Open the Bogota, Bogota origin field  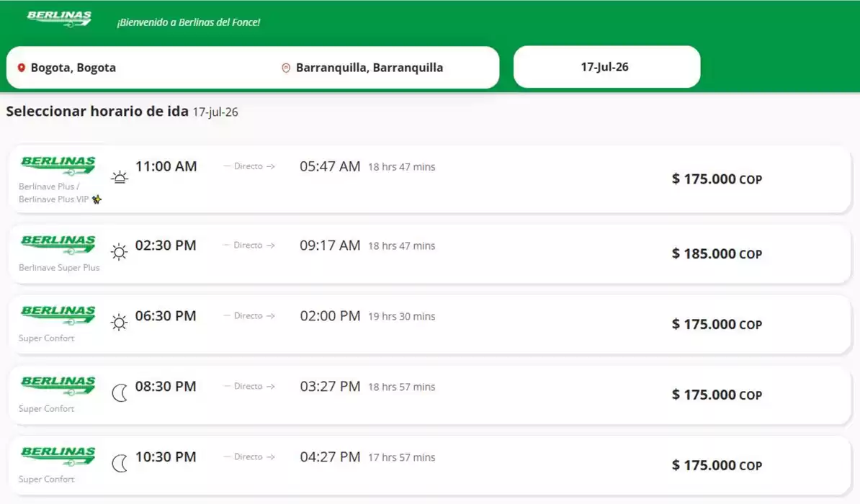(137, 68)
